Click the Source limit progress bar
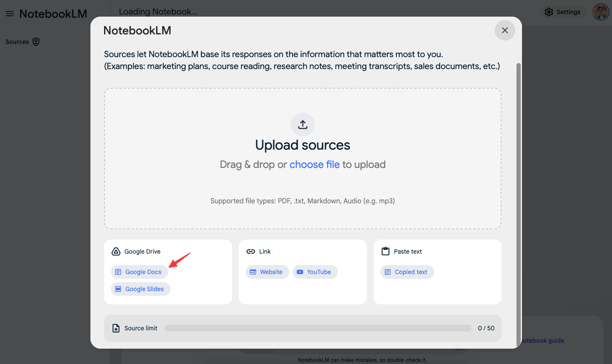Image resolution: width=612 pixels, height=364 pixels. point(318,328)
